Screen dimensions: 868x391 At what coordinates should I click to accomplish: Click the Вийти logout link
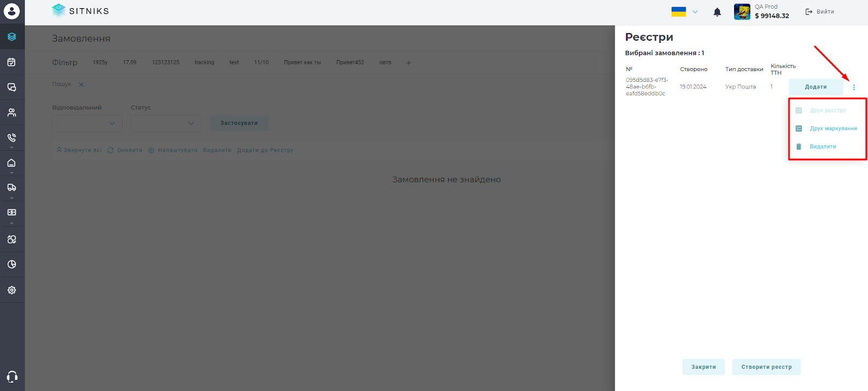825,11
